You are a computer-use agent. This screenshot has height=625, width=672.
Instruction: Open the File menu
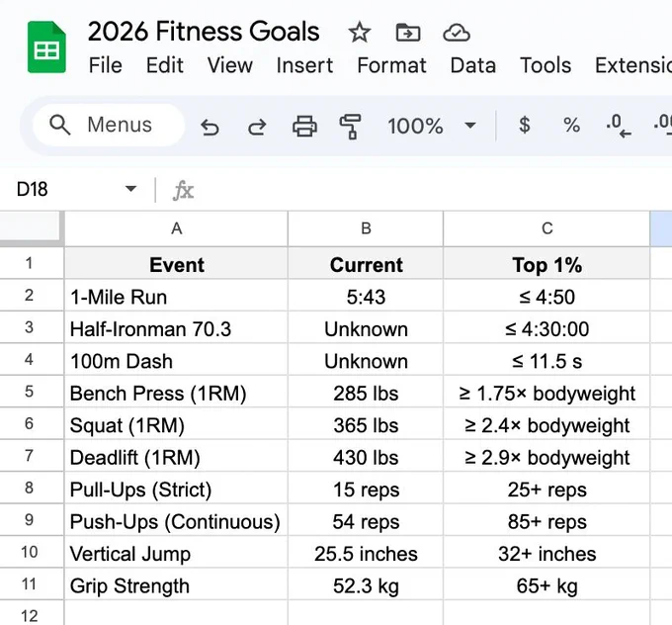tap(106, 65)
